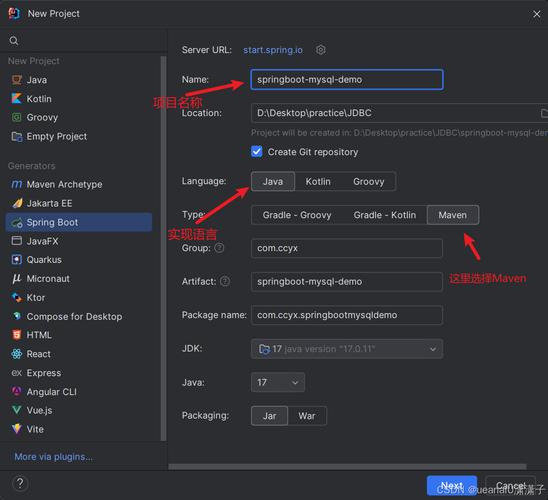
Task: Click the search magnifier icon in sidebar
Action: click(x=14, y=41)
